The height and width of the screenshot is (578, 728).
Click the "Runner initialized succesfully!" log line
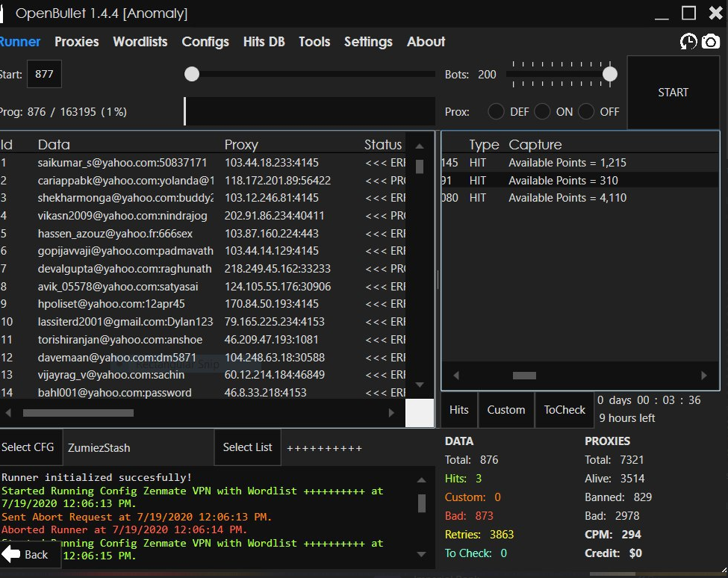tap(96, 477)
